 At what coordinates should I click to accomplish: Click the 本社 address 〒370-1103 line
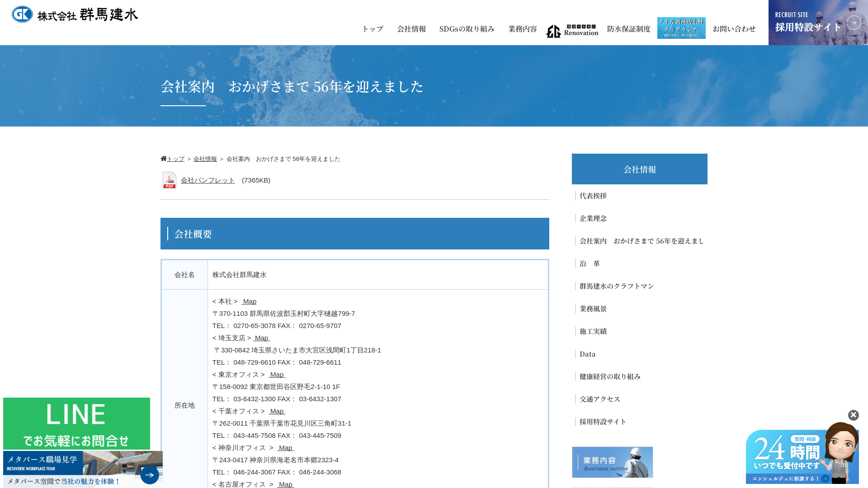pos(284,314)
